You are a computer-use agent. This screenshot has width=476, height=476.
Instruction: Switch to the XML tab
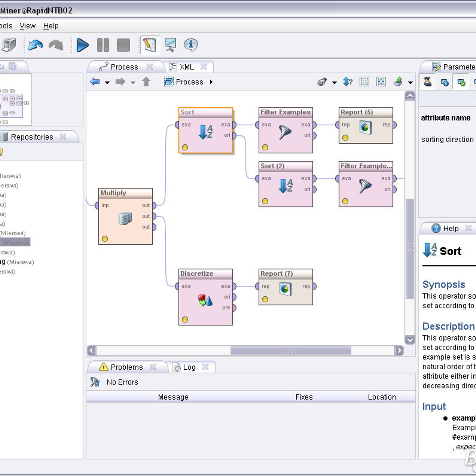coord(186,67)
